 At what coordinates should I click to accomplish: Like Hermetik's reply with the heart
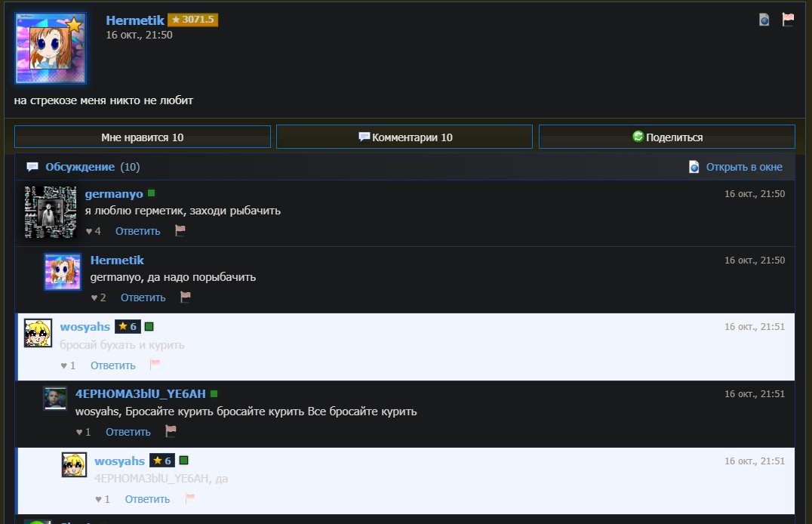[94, 297]
